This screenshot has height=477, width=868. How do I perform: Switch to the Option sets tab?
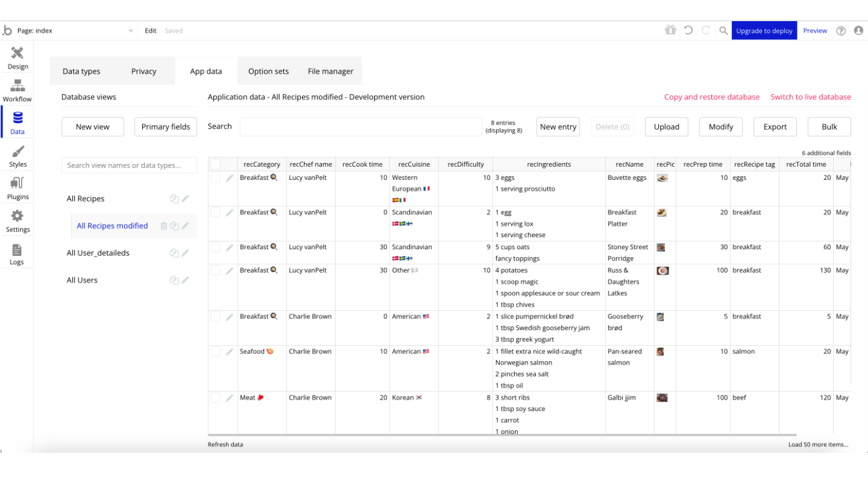tap(268, 71)
